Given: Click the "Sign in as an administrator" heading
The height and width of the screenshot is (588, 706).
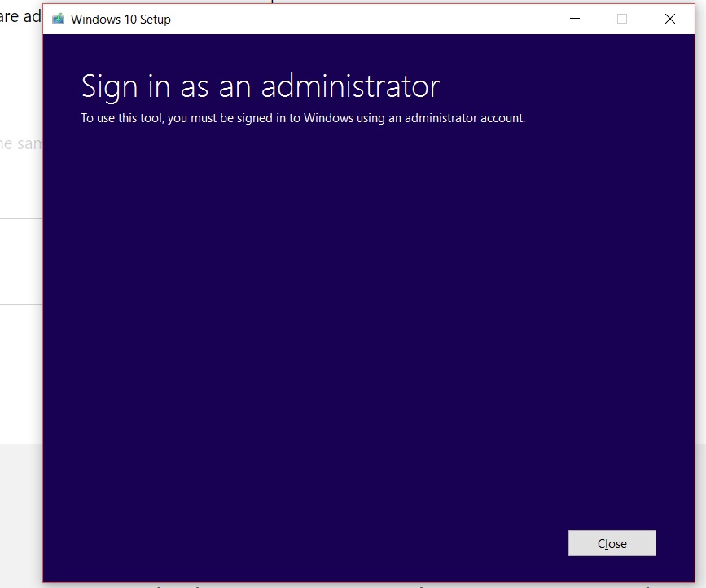Looking at the screenshot, I should point(261,86).
